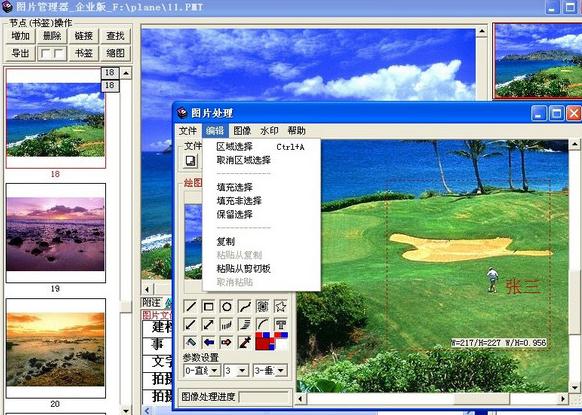The width and height of the screenshot is (582, 415).
Task: Select the straight line drawing tool
Action: click(x=190, y=307)
